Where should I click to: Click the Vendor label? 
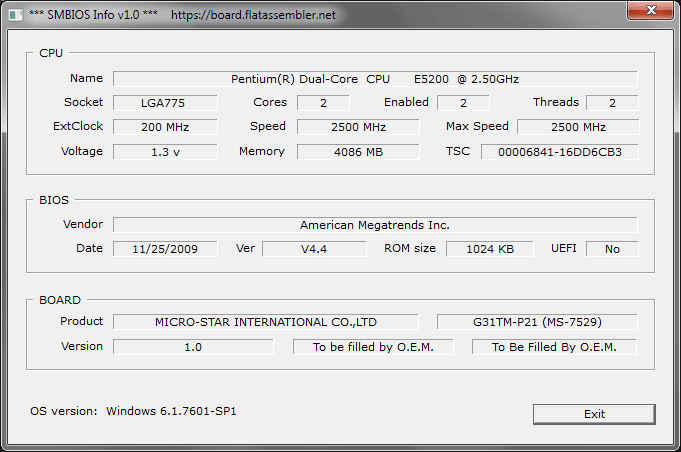[83, 224]
